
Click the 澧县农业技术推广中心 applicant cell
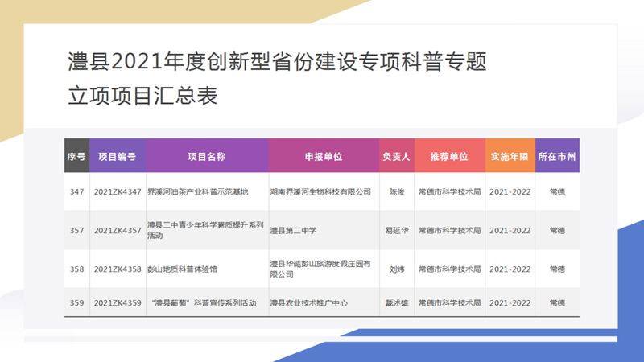coord(308,303)
